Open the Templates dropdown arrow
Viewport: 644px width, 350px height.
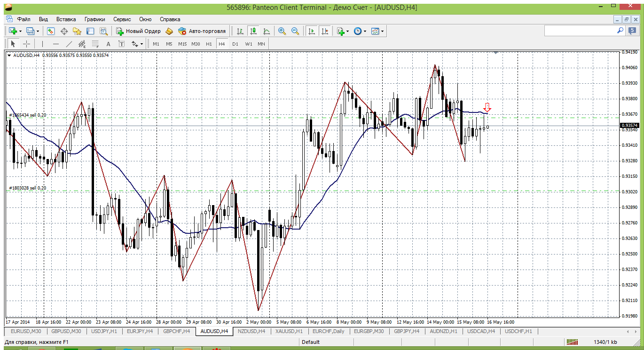pyautogui.click(x=382, y=32)
